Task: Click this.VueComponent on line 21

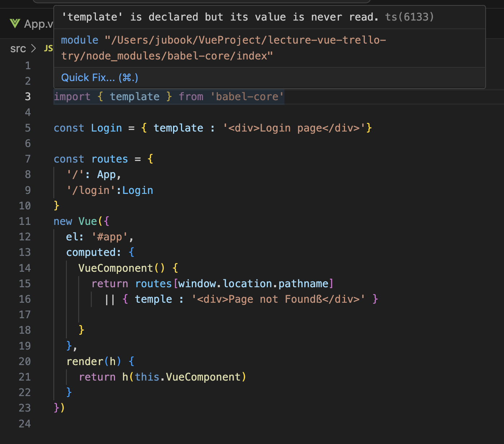Action: (187, 377)
